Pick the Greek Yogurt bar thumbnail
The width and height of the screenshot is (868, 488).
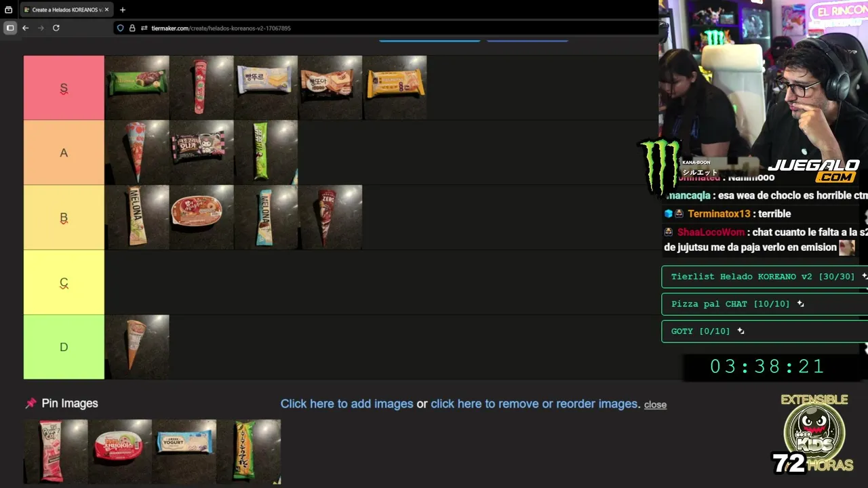click(184, 451)
